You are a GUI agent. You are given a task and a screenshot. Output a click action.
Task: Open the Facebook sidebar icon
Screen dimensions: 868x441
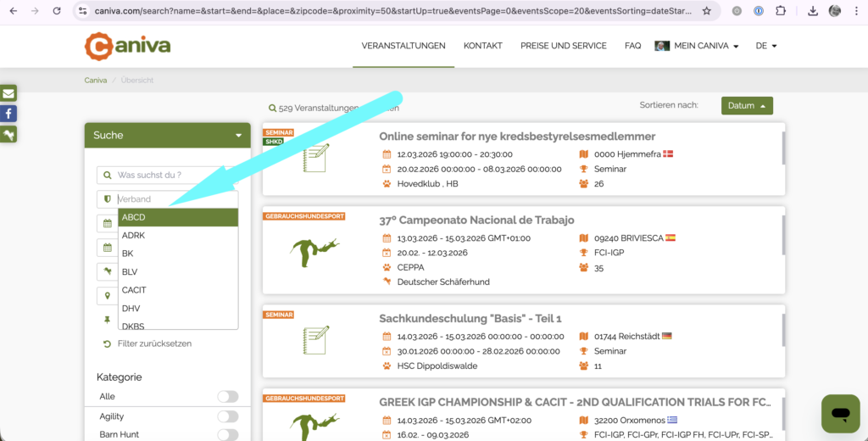pyautogui.click(x=8, y=114)
